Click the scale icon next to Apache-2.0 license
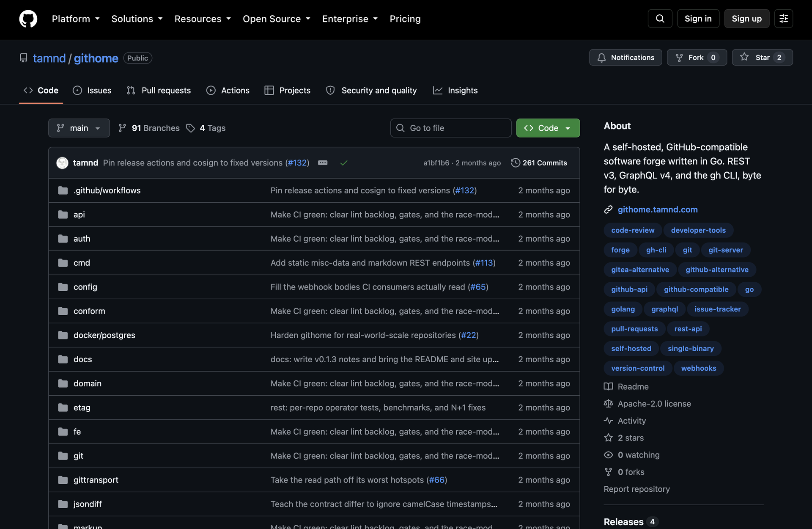 coord(608,404)
